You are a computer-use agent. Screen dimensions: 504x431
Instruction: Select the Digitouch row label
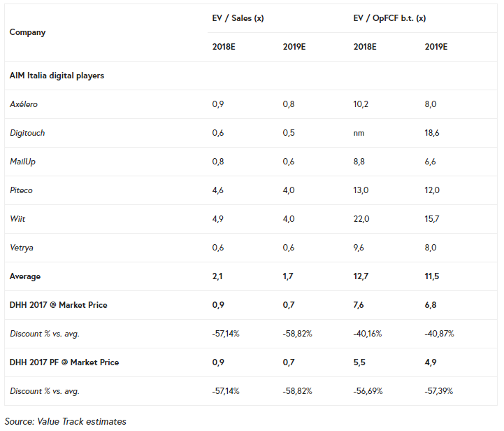[x=27, y=133]
